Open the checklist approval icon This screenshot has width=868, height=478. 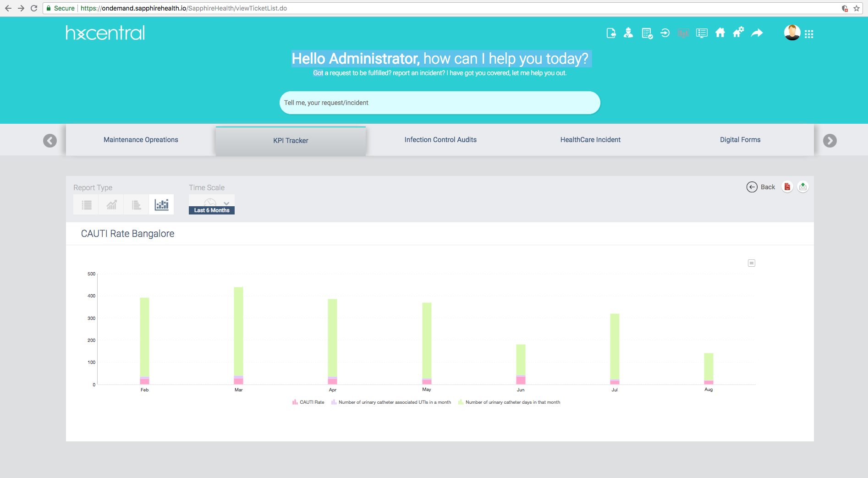tap(647, 33)
